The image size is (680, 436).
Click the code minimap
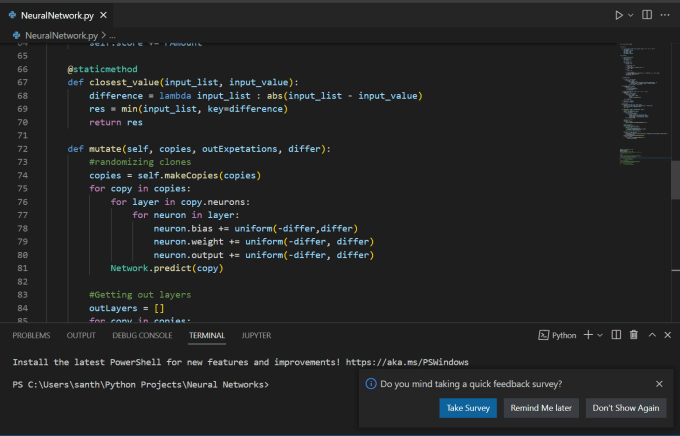(x=644, y=104)
